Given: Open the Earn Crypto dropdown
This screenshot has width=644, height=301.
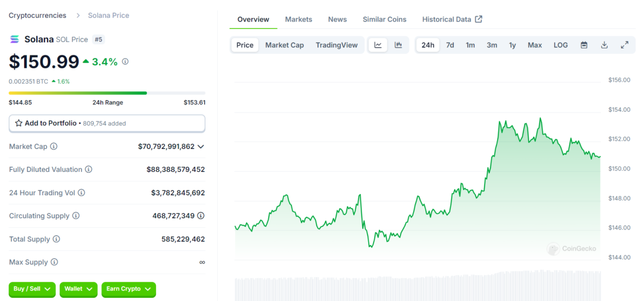Looking at the screenshot, I should point(129,289).
